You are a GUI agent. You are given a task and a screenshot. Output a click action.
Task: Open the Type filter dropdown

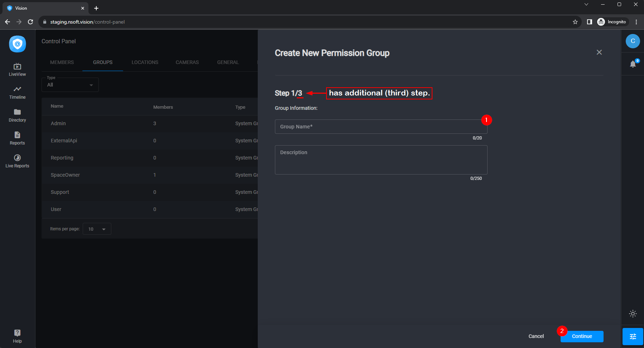pos(70,85)
